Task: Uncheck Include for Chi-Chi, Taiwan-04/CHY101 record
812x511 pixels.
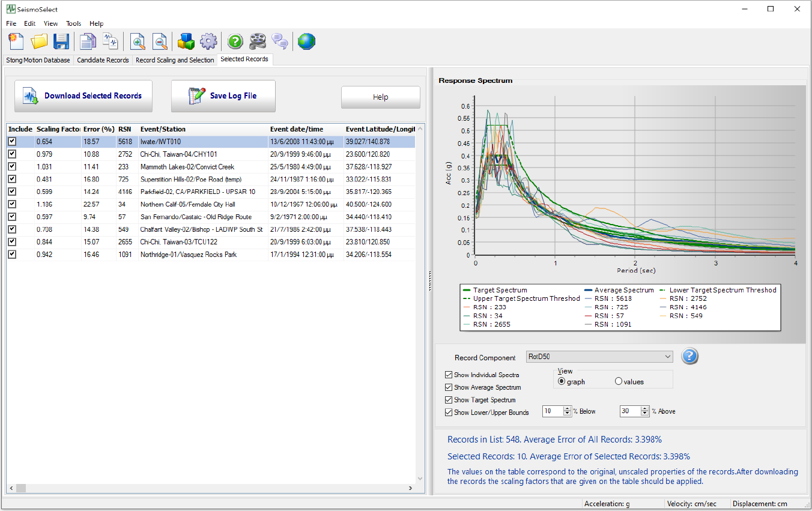Action: click(x=12, y=154)
